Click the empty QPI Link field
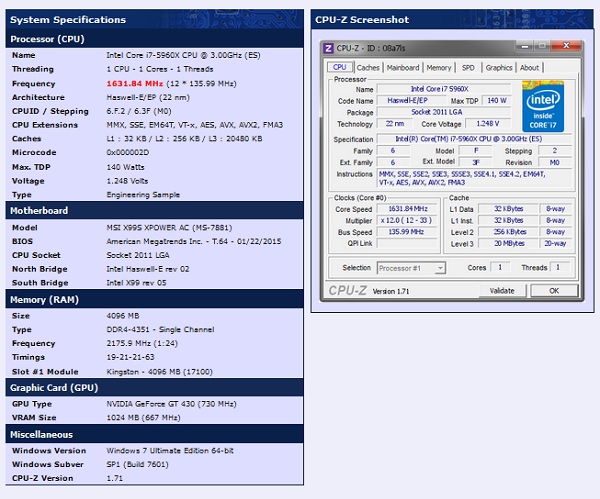This screenshot has height=499, width=600. coord(408,243)
